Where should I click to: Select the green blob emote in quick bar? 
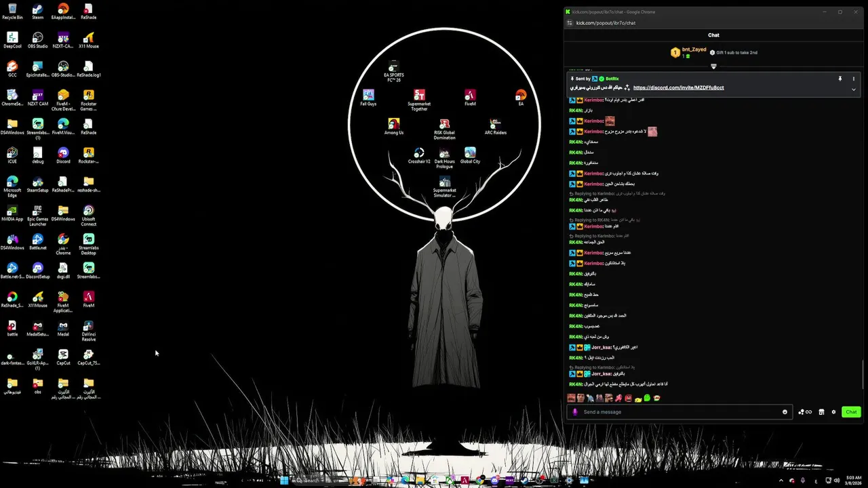(x=647, y=398)
